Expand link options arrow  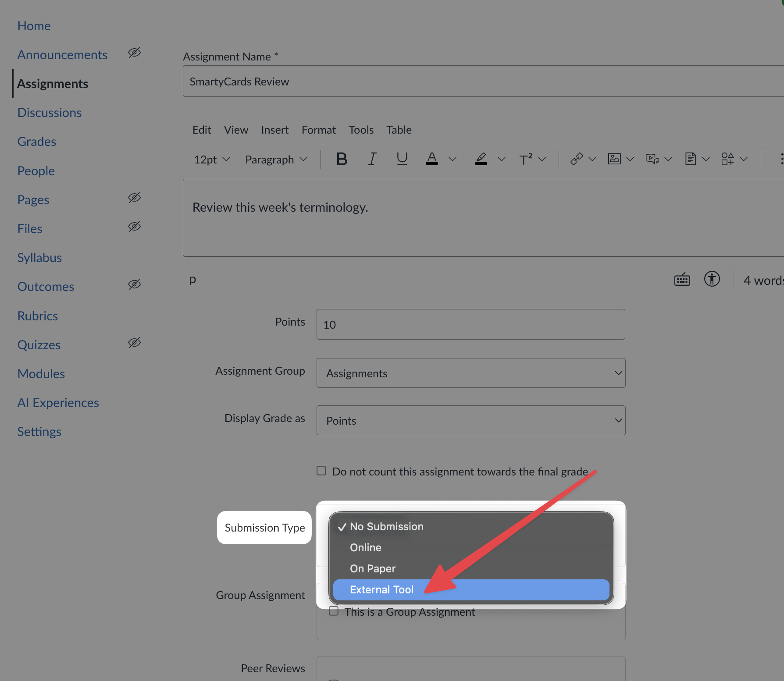(592, 159)
